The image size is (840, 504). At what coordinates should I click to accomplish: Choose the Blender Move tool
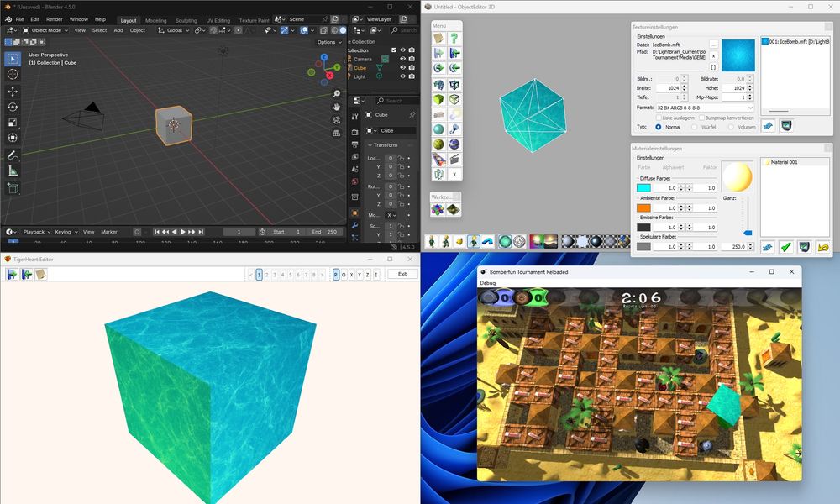click(13, 92)
